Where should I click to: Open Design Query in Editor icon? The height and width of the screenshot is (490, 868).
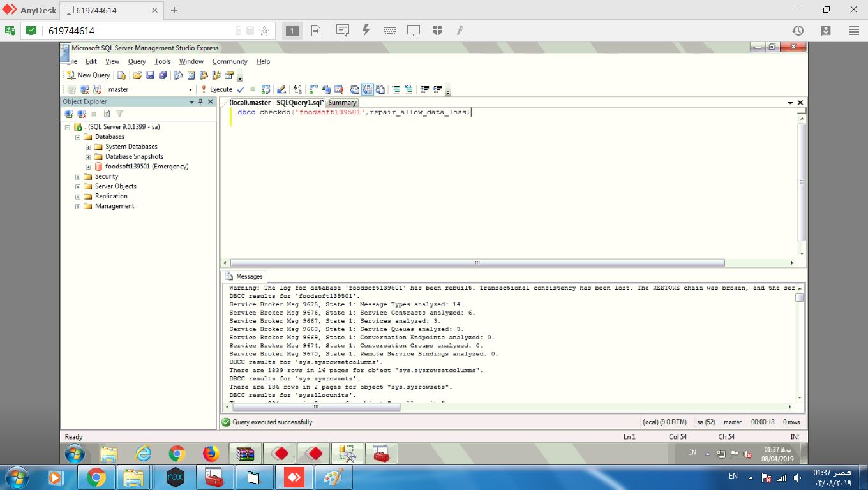(280, 89)
